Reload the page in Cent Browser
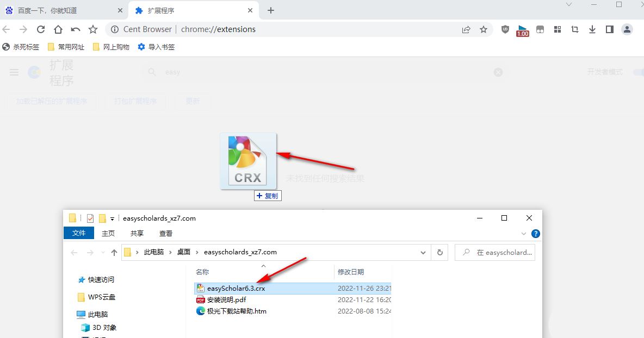 point(41,29)
